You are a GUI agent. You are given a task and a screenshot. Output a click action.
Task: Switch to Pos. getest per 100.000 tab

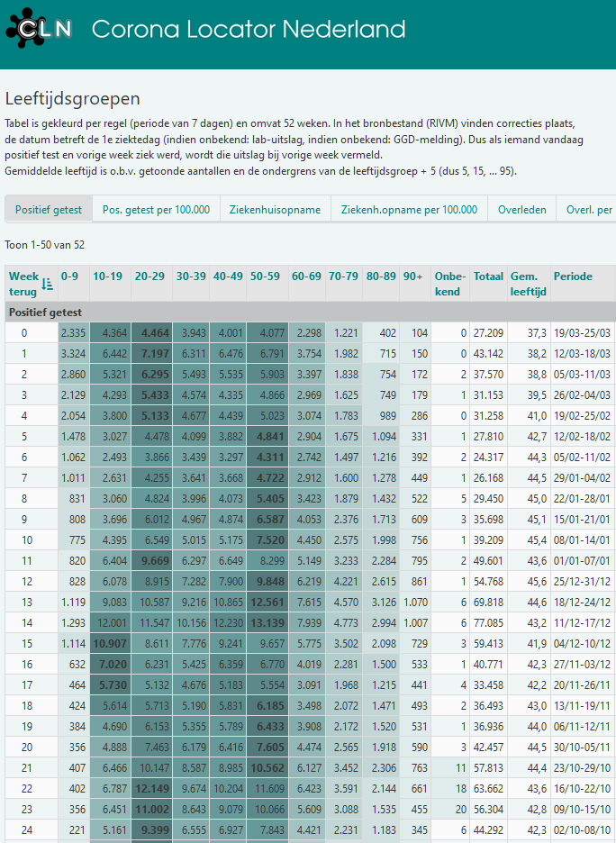coord(157,210)
